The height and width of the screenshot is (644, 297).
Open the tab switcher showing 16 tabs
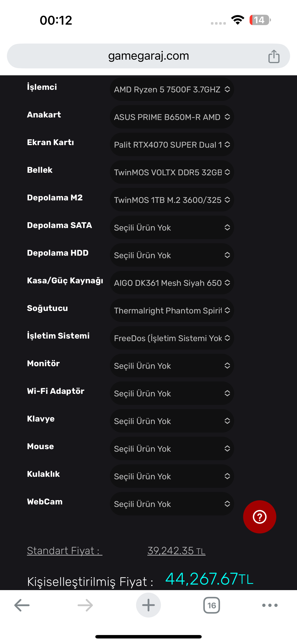(x=212, y=605)
